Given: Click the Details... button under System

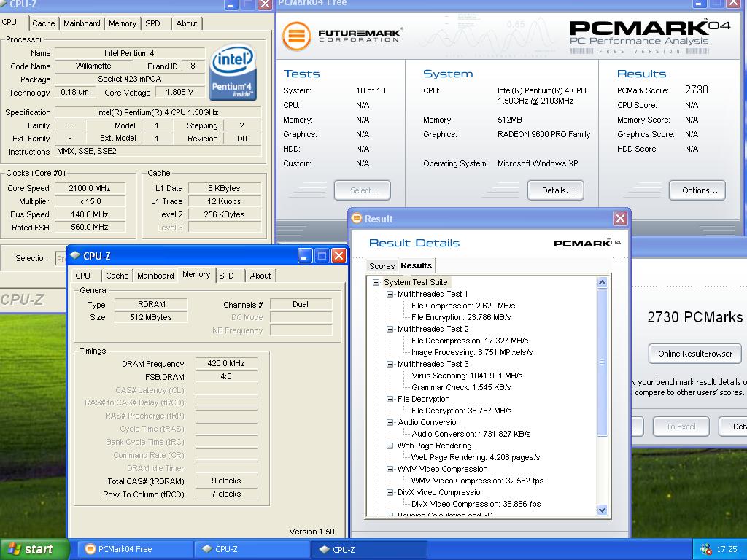Looking at the screenshot, I should (x=555, y=190).
